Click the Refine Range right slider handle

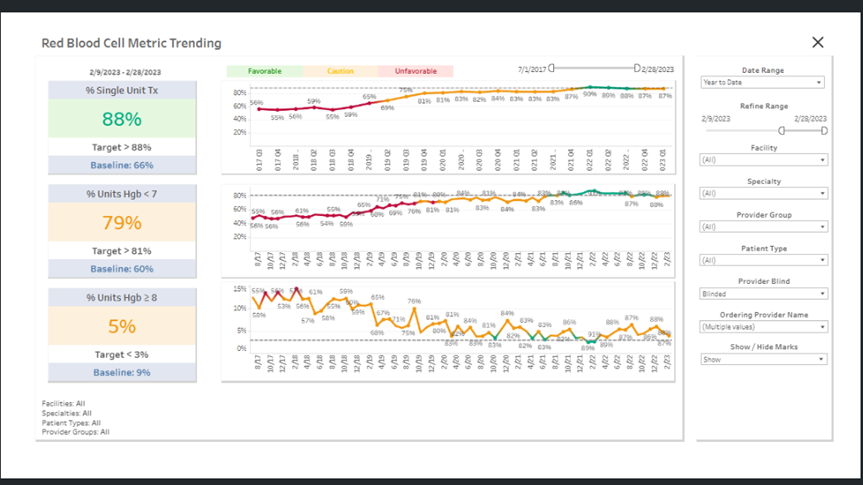point(824,130)
